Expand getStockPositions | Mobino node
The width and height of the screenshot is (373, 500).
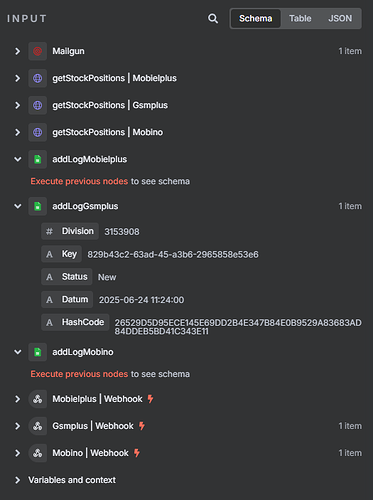coord(17,132)
